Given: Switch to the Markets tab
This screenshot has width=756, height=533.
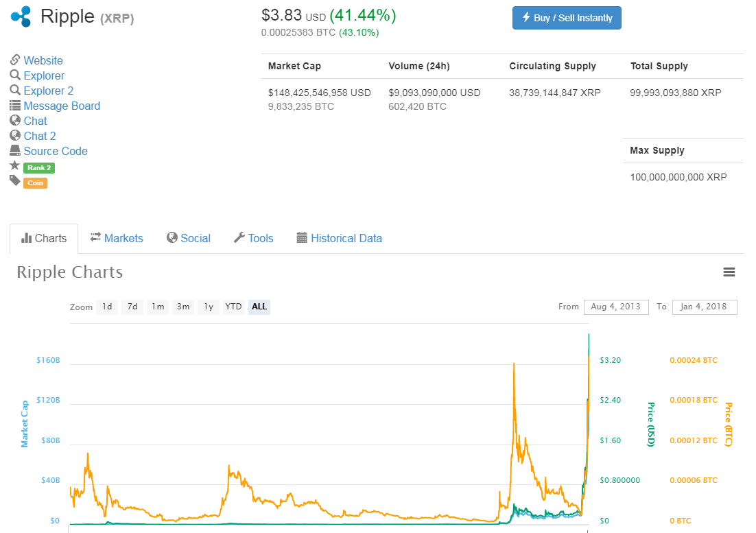Looking at the screenshot, I should tap(117, 238).
